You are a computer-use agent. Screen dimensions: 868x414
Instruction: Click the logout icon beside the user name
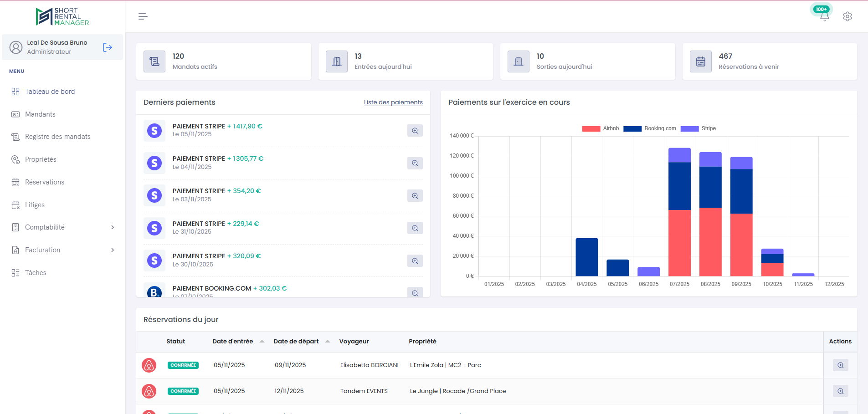pos(108,47)
